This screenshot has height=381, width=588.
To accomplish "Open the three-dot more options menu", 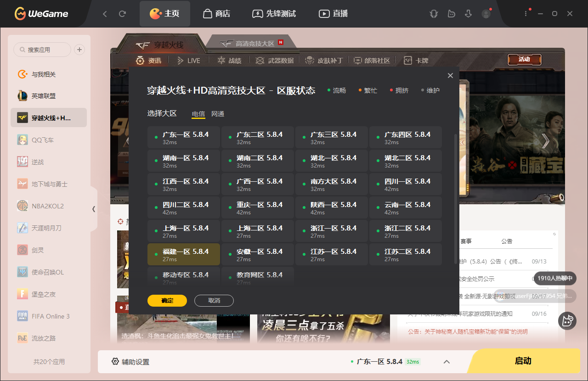I will (x=526, y=14).
